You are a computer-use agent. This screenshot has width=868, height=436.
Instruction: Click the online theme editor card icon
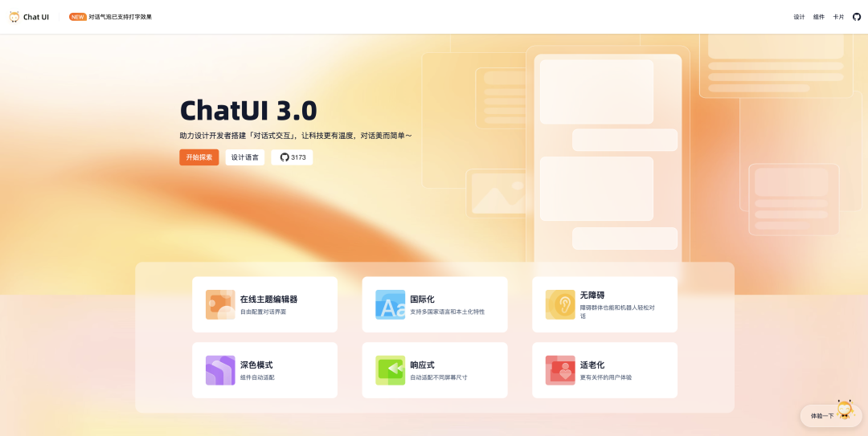point(220,304)
